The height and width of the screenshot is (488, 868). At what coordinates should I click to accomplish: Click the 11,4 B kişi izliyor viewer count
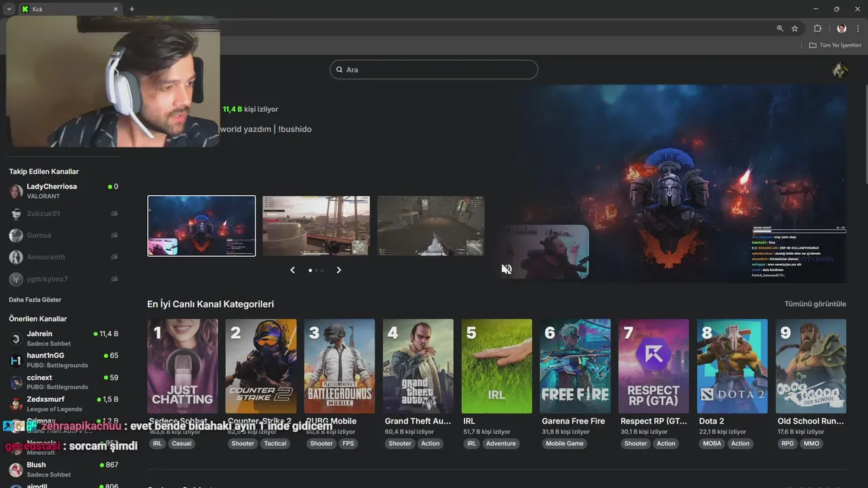coord(250,109)
